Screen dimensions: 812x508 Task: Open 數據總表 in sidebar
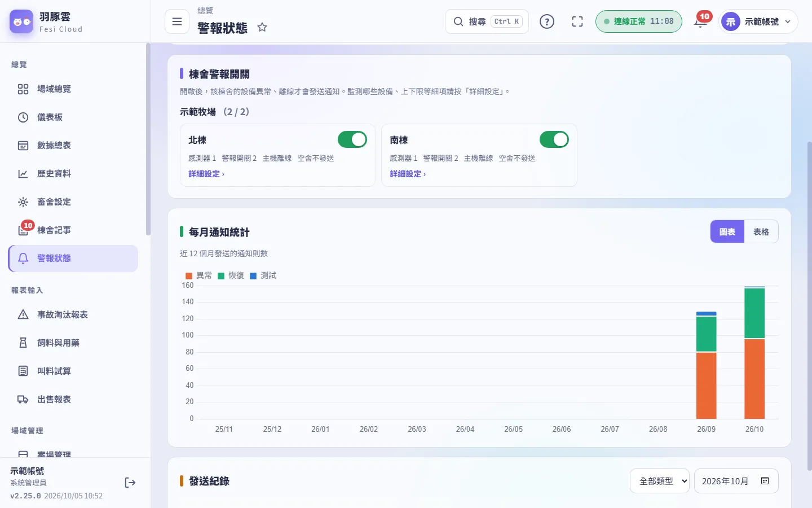pos(73,146)
